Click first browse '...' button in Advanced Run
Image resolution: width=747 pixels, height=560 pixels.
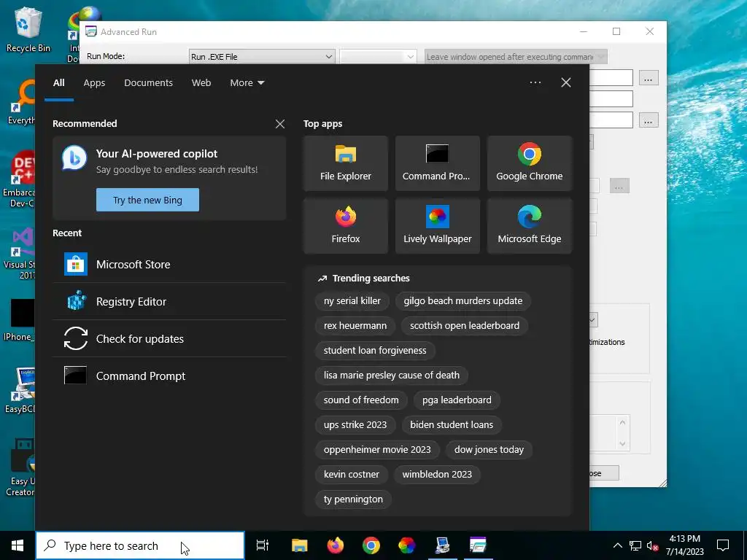tap(648, 78)
